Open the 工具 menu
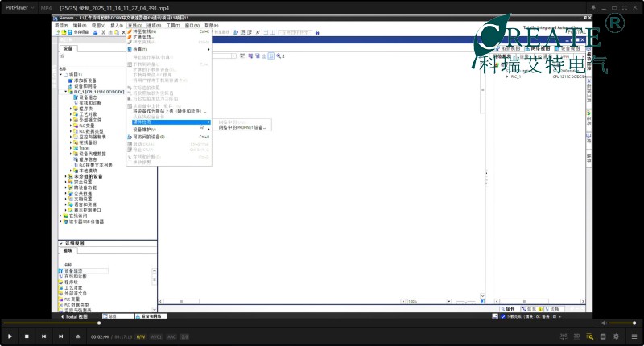Viewport: 644px width, 346px height. 173,26
